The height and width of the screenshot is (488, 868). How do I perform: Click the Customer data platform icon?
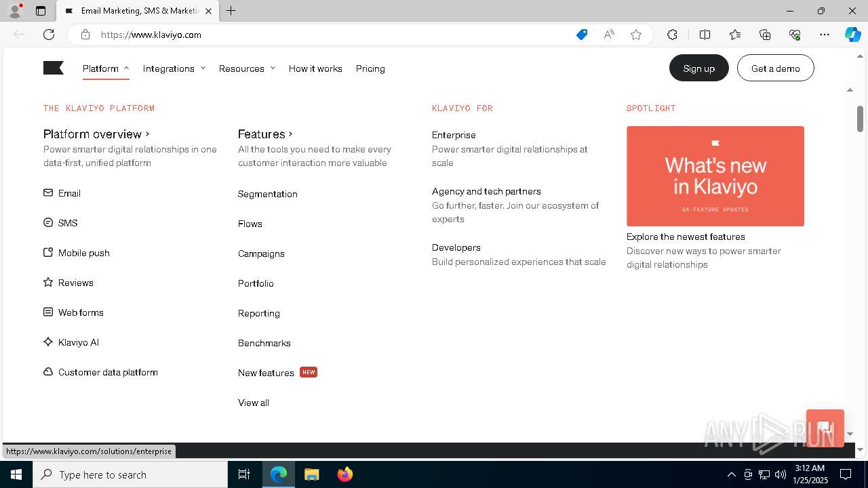tap(48, 372)
